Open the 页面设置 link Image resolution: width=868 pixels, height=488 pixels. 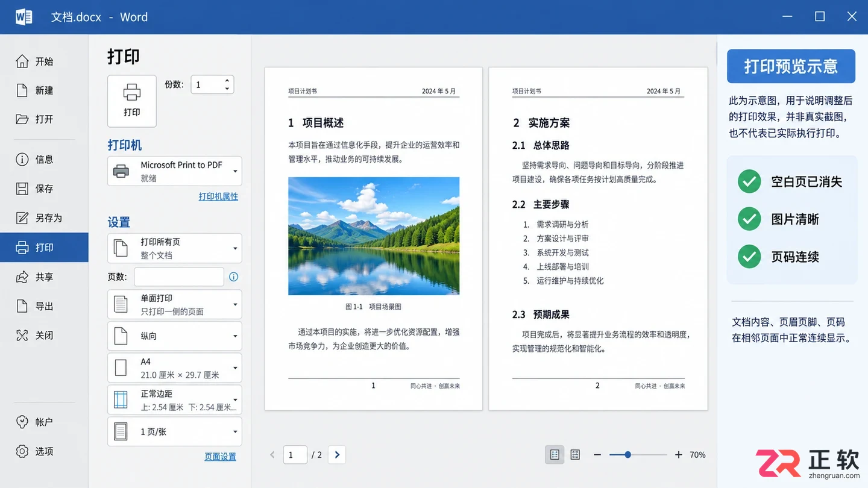220,457
